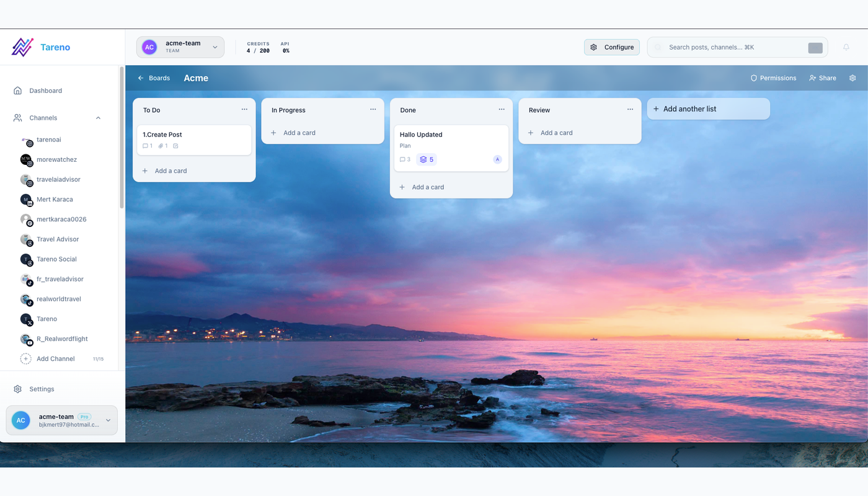This screenshot has height=496, width=868.
Task: Click the Settings gear icon in sidebar
Action: 18,389
